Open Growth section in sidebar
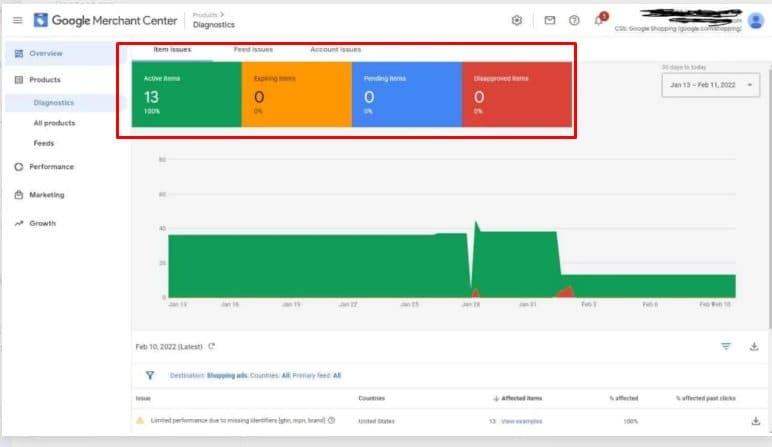Screen dimensions: 772x447 tap(42, 224)
